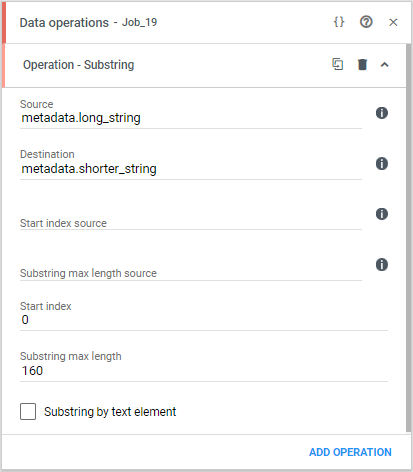This screenshot has width=413, height=472.
Task: Delete the Substring operation with trash icon
Action: tap(362, 64)
